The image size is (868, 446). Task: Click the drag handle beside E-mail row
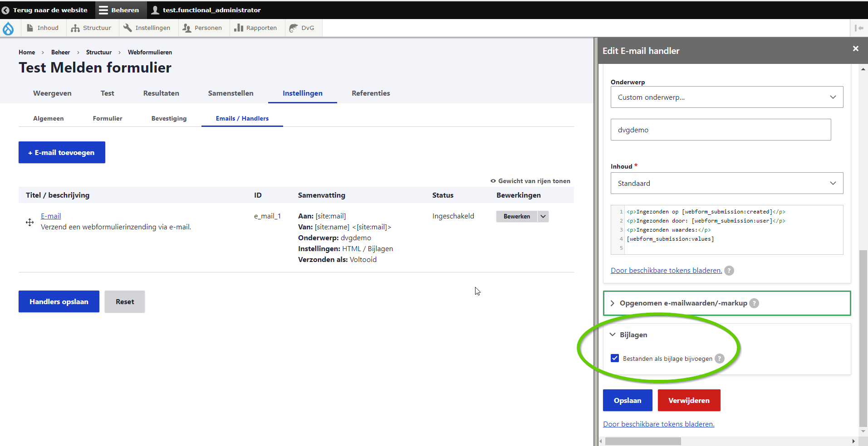29,222
